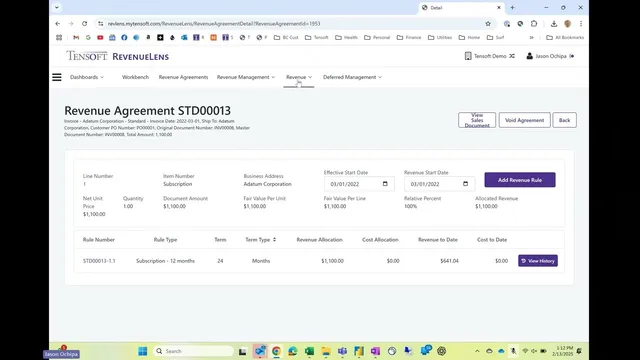Click the Back button
This screenshot has height=360, width=640.
564,120
